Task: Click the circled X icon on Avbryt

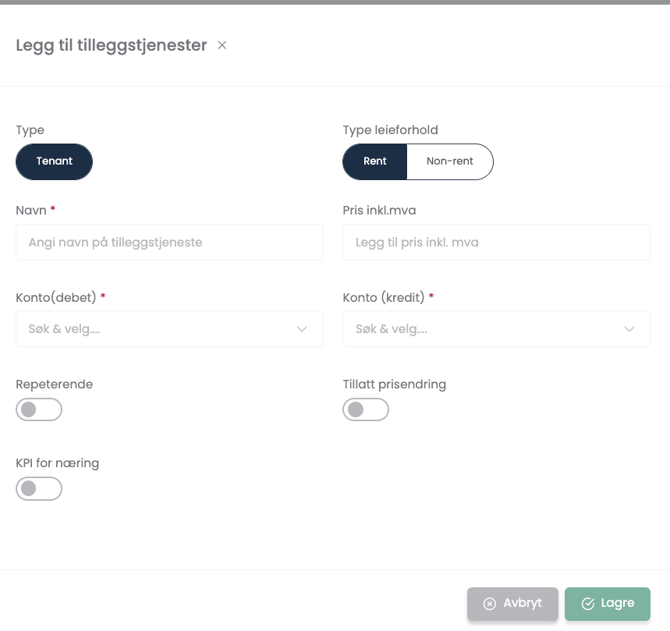Action: (489, 604)
